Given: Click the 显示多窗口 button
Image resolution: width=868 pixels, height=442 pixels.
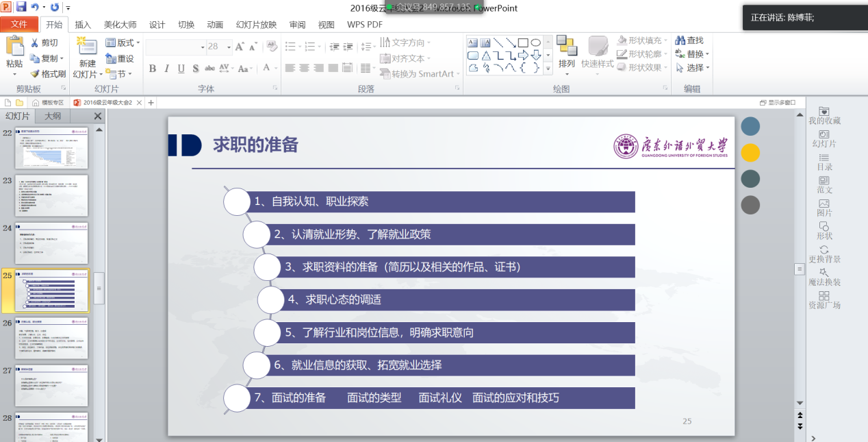Looking at the screenshot, I should click(778, 103).
